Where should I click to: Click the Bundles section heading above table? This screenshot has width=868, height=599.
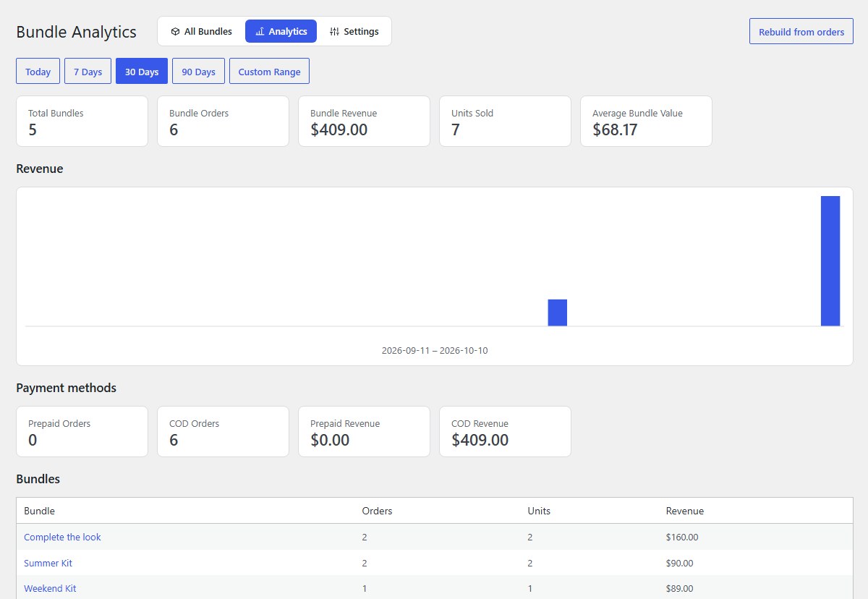pyautogui.click(x=38, y=479)
